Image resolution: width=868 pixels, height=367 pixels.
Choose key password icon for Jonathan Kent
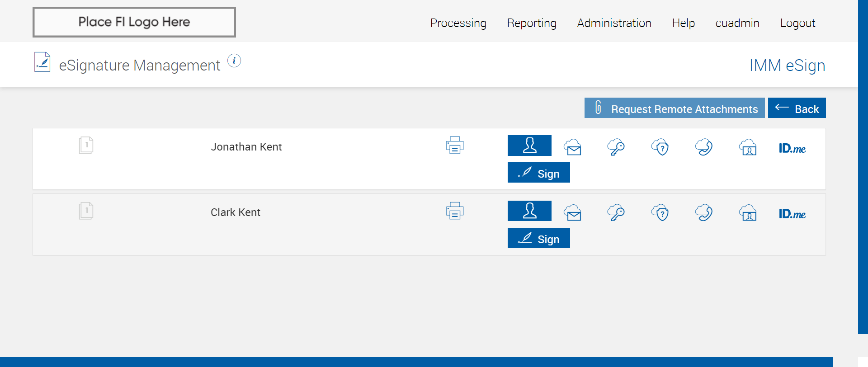coord(616,147)
